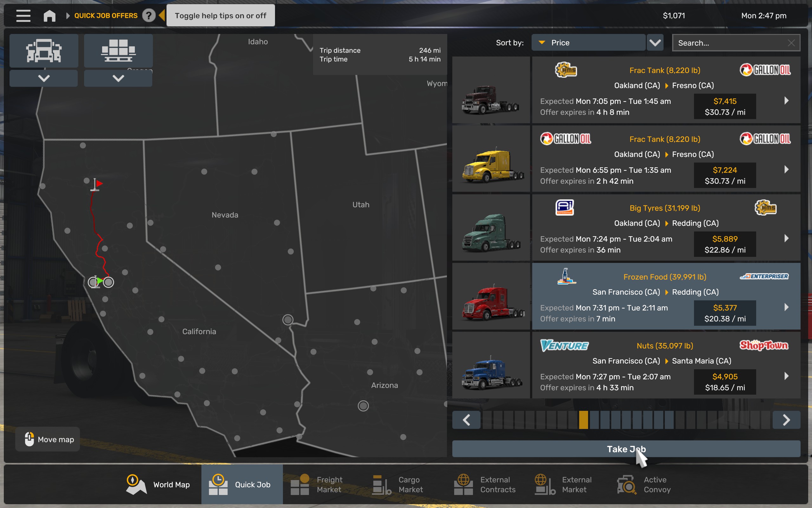Click the highlighted orange page marker
812x508 pixels.
pos(584,420)
